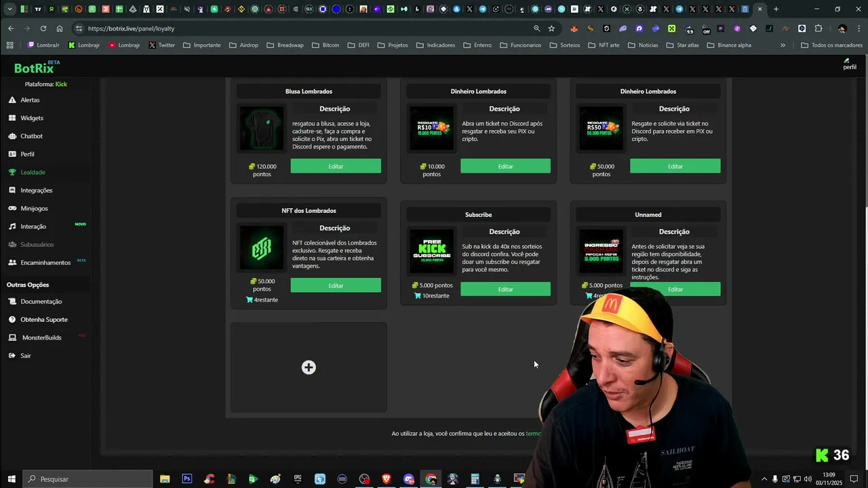Open Todos os marcadores folder
868x488 pixels.
pyautogui.click(x=831, y=45)
